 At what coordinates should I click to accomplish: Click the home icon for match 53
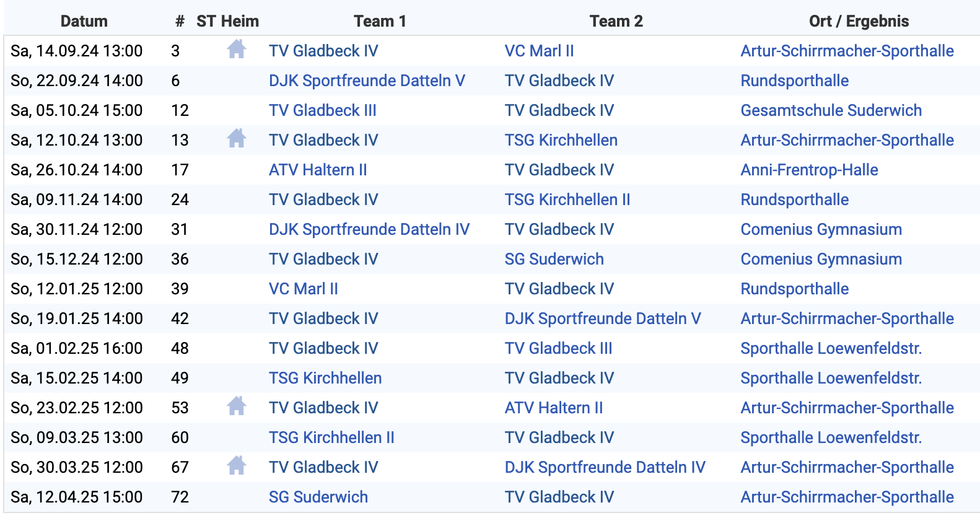coord(236,406)
